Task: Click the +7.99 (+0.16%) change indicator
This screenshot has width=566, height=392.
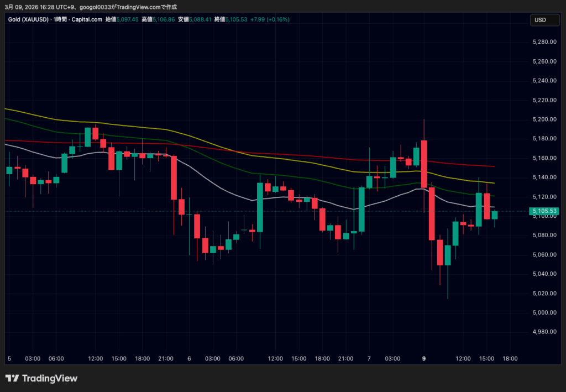Action: click(270, 19)
